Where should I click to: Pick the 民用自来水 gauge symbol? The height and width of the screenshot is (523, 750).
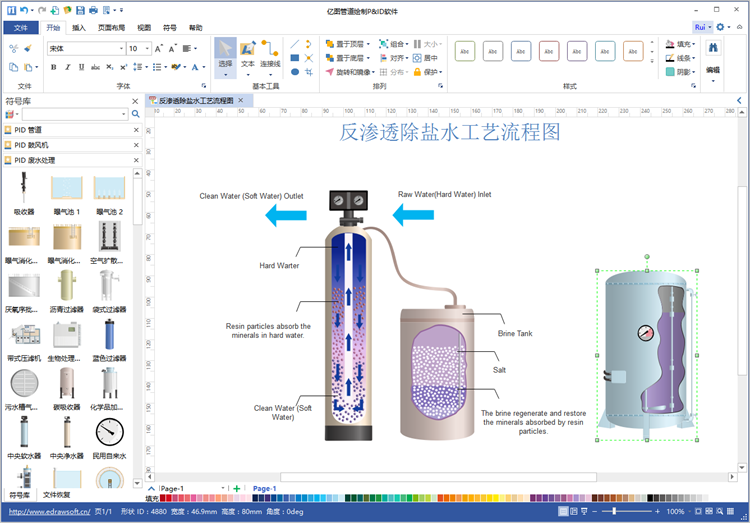(108, 434)
